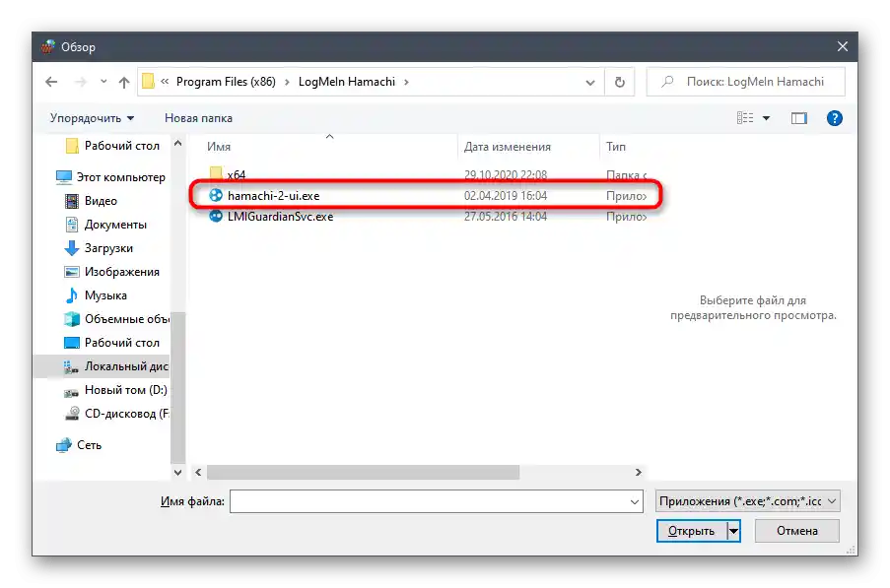Open recent locations dropdown arrow

(103, 82)
